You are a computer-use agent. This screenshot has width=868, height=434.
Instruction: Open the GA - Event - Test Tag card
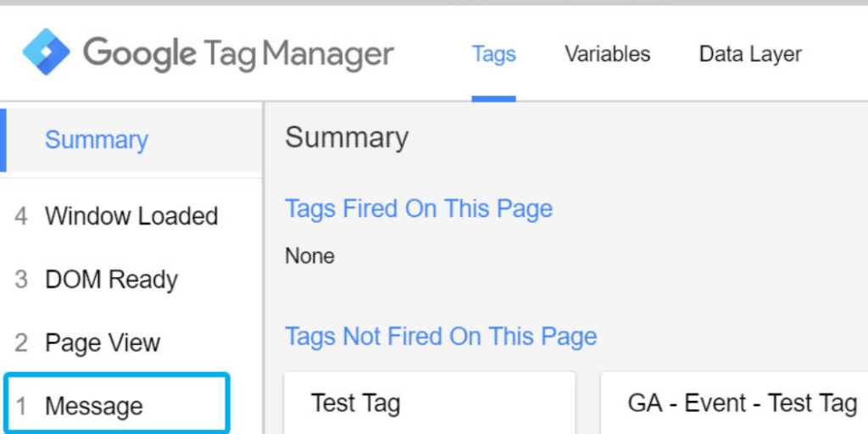point(742,403)
